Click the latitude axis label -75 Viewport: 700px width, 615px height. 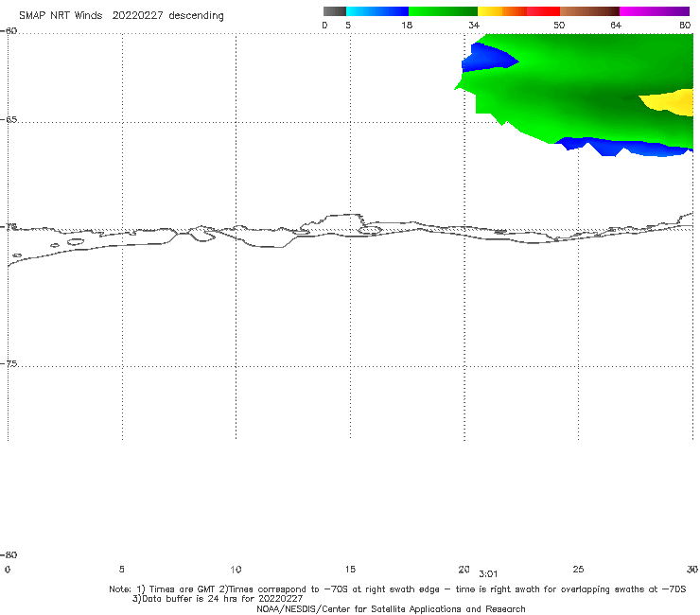pyautogui.click(x=9, y=363)
